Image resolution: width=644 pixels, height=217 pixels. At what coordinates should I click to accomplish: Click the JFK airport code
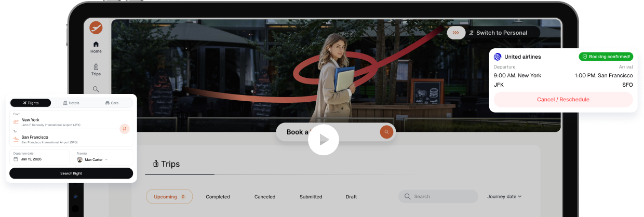coord(499,85)
